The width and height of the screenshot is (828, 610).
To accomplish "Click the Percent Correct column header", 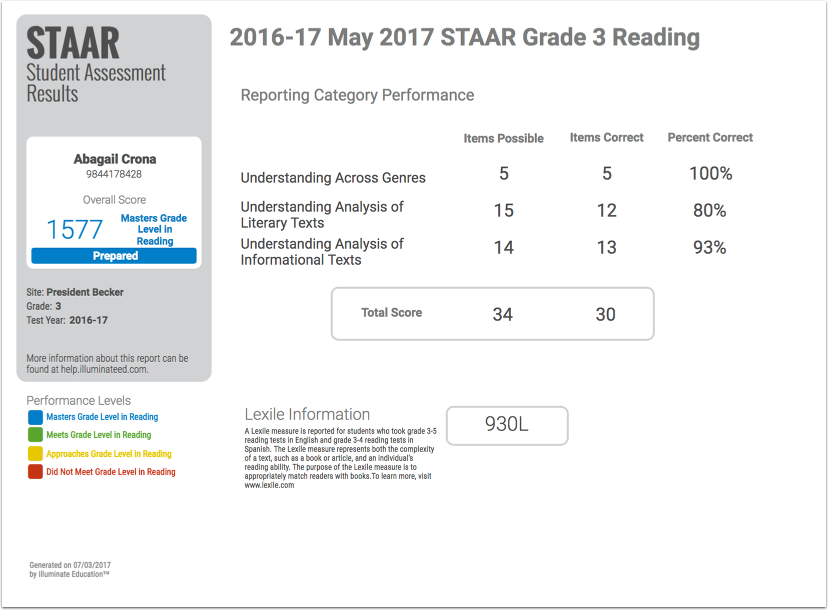I will (710, 138).
